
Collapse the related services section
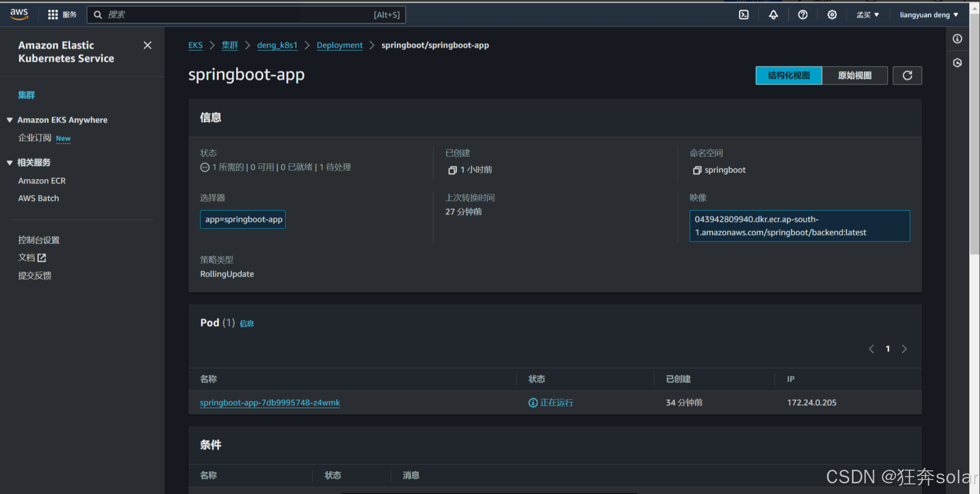(x=10, y=163)
